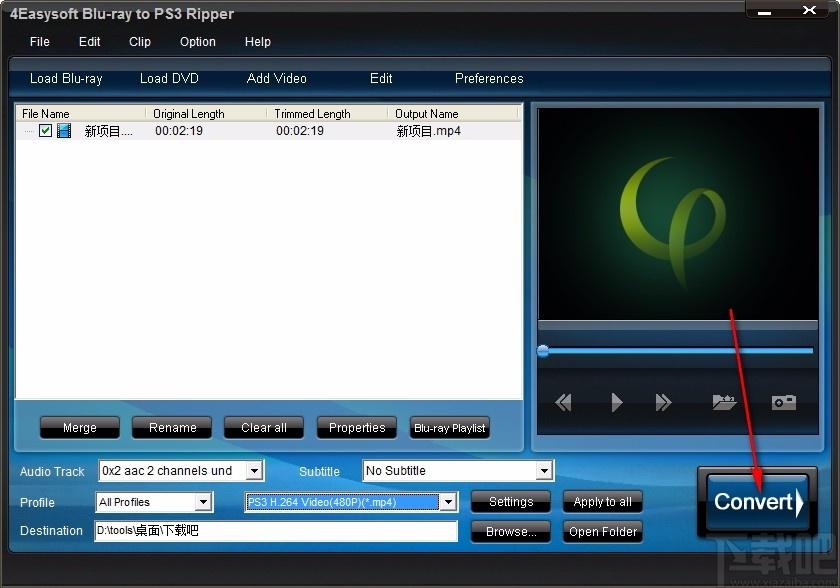The image size is (840, 588).
Task: Uncheck the 新项目 file checkbox
Action: [x=46, y=131]
